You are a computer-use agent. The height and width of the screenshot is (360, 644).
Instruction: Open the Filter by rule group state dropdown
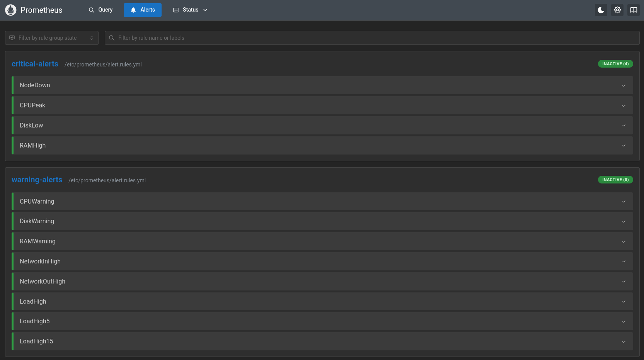pos(52,38)
